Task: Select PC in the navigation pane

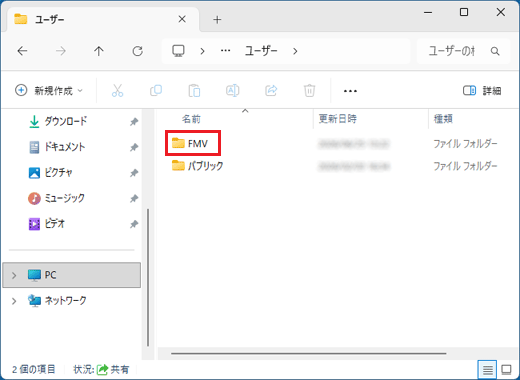Action: [71, 275]
